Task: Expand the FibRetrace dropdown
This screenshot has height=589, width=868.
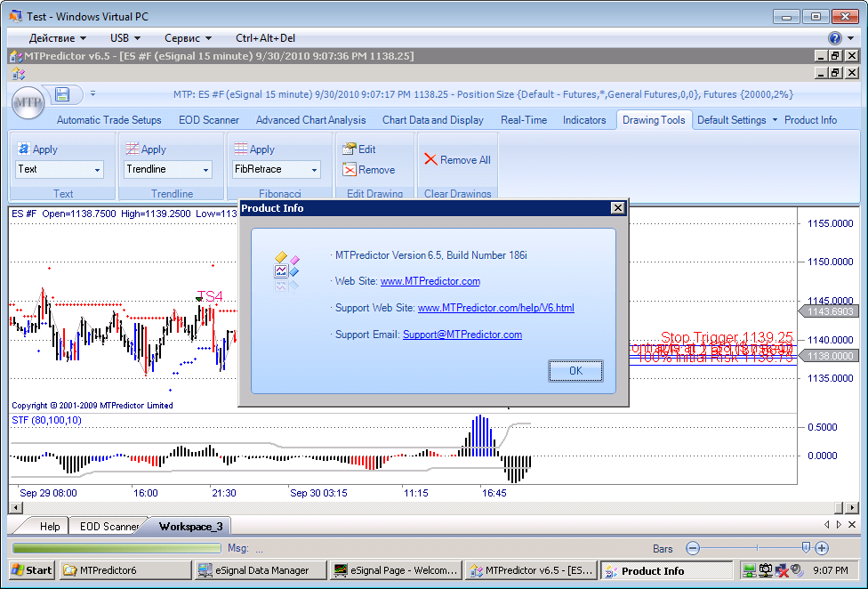Action: [314, 170]
